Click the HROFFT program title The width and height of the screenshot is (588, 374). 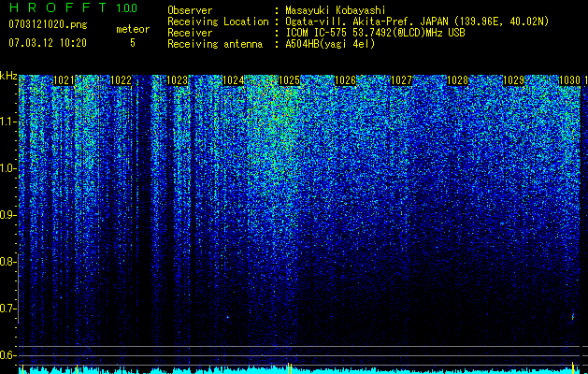point(59,7)
